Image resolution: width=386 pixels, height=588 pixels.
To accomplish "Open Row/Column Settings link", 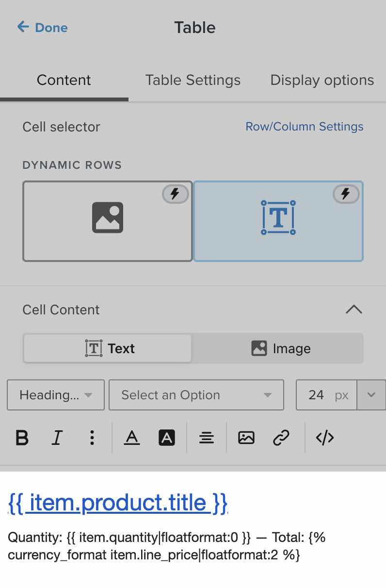I will click(x=305, y=127).
